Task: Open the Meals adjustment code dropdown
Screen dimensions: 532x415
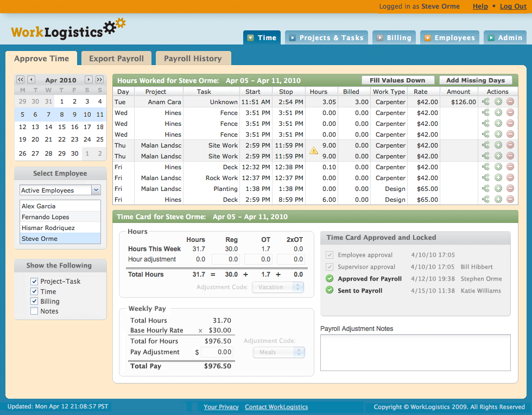Action: 279,352
